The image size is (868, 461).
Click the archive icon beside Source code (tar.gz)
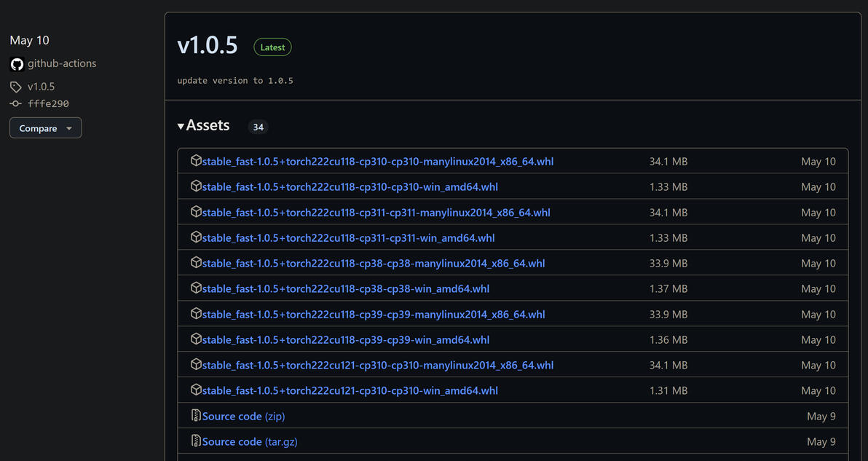196,441
